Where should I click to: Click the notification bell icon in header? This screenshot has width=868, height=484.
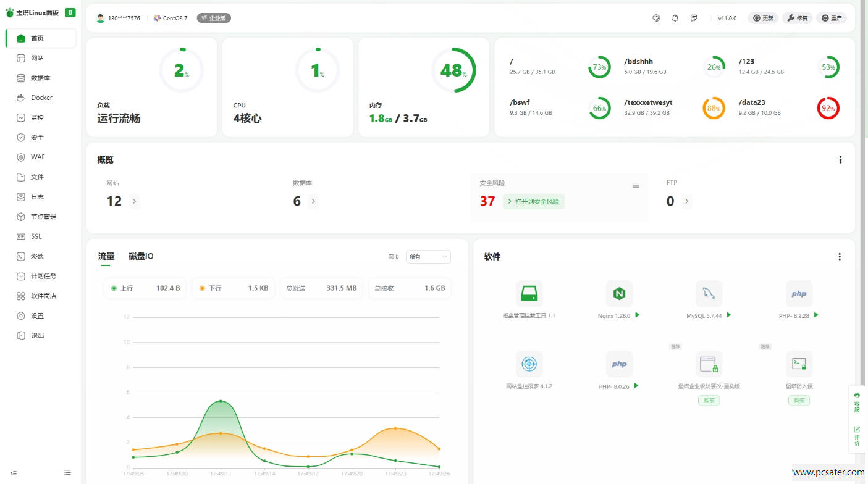click(x=675, y=19)
